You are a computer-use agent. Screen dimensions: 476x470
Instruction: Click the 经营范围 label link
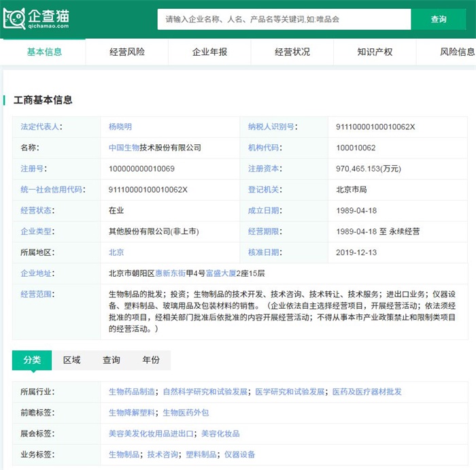pyautogui.click(x=36, y=295)
